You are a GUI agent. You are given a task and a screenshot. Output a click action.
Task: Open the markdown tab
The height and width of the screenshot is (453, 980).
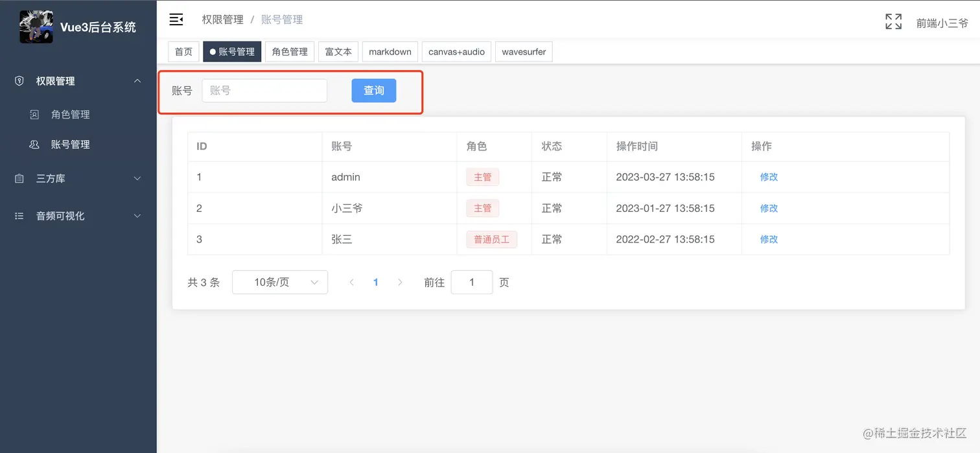point(390,52)
